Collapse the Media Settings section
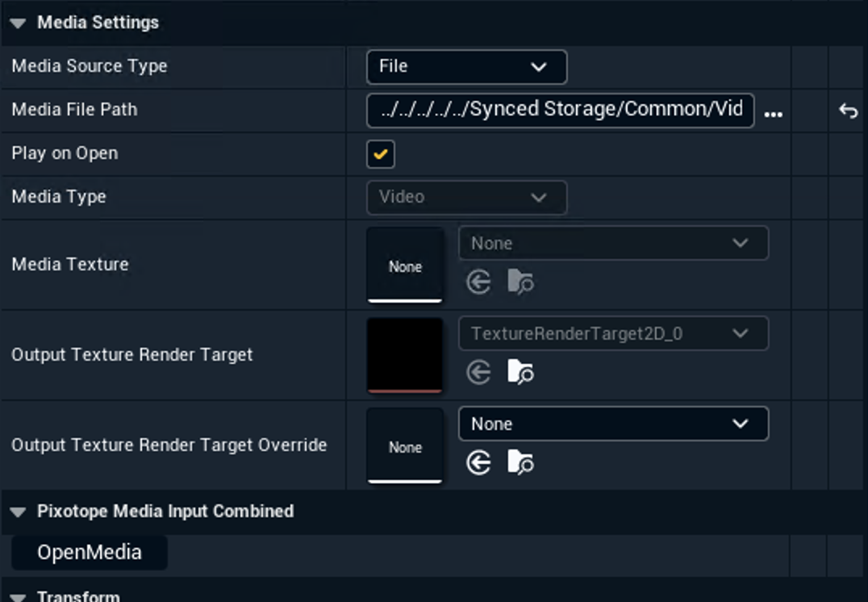Viewport: 868px width, 602px height. (17, 23)
